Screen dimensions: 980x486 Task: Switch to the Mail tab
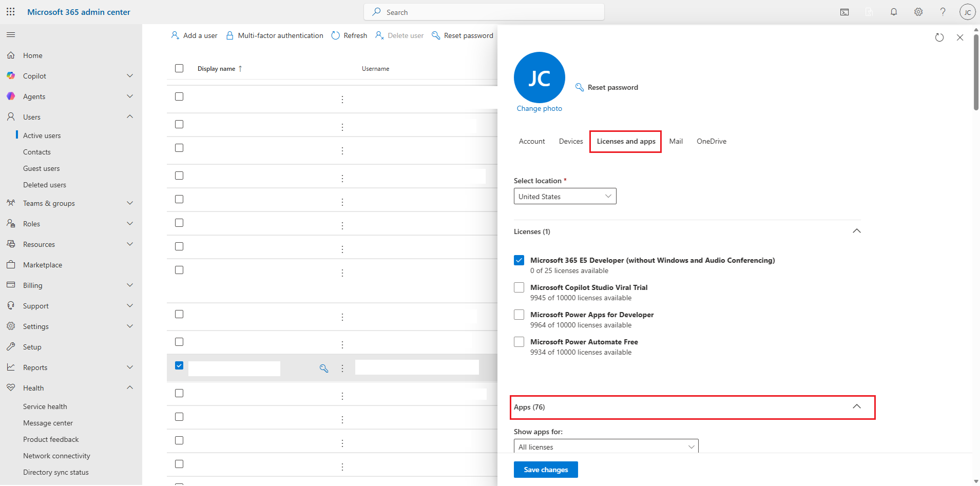(x=676, y=141)
